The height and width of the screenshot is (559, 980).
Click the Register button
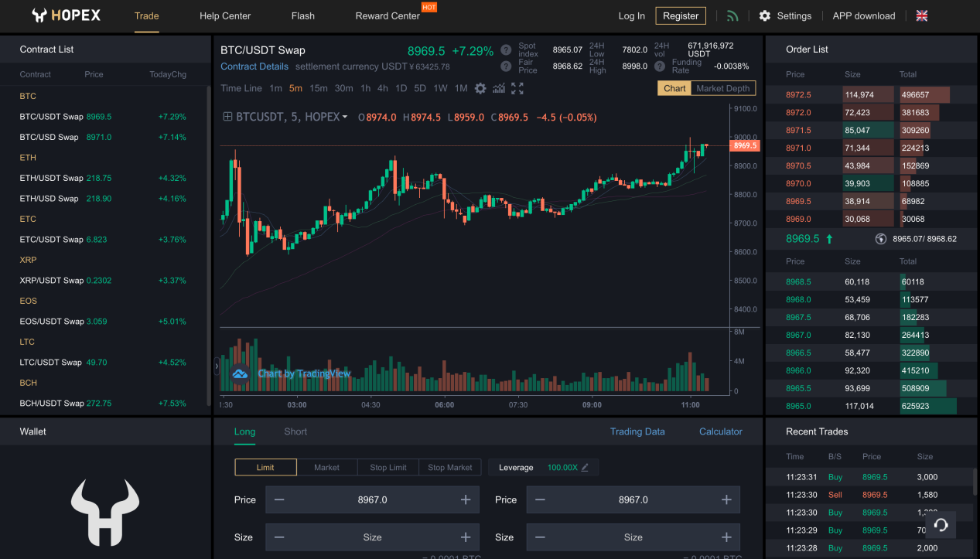680,15
